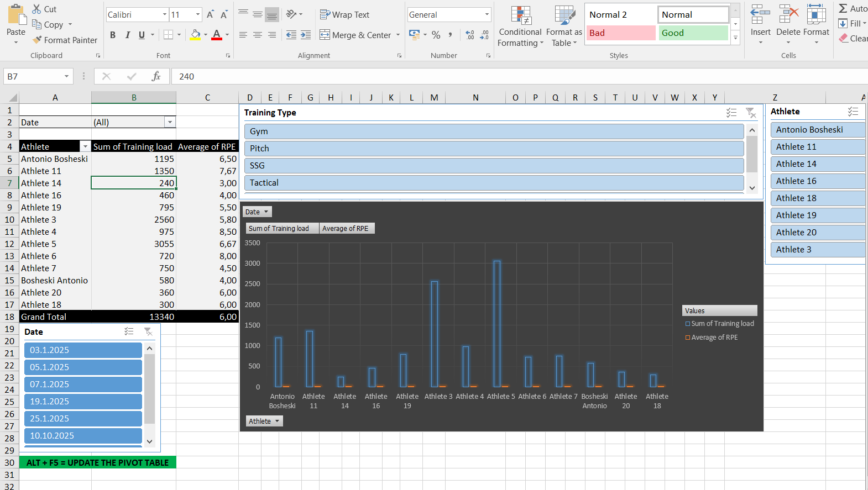Select the Good cell style
This screenshot has height=490, width=868.
[693, 33]
